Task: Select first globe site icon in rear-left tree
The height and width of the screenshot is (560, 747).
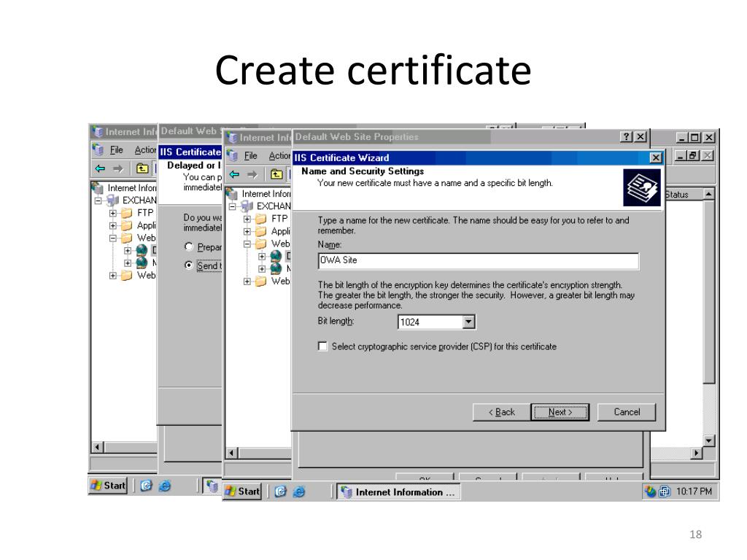Action: (x=142, y=250)
